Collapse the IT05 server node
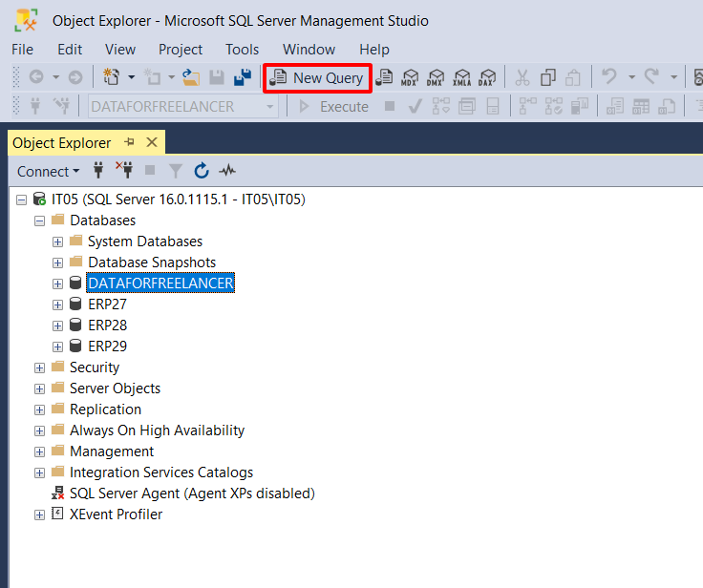The image size is (703, 588). (21, 199)
